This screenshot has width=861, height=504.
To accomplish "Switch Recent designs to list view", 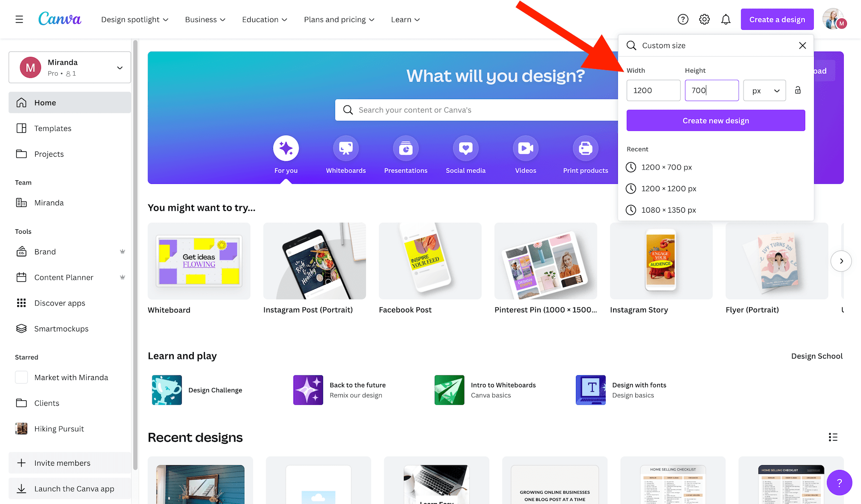I will 833,437.
